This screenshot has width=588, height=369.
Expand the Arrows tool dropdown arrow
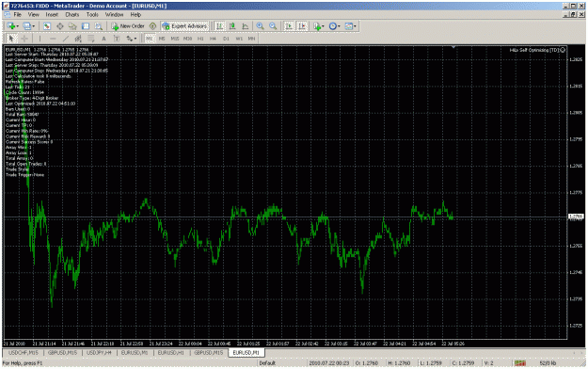pyautogui.click(x=135, y=39)
